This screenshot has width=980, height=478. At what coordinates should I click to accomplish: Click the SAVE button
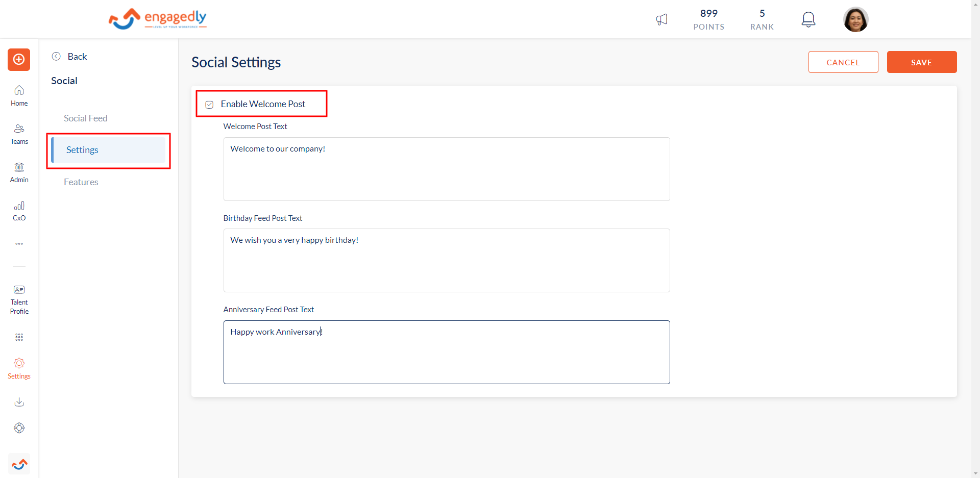click(922, 62)
